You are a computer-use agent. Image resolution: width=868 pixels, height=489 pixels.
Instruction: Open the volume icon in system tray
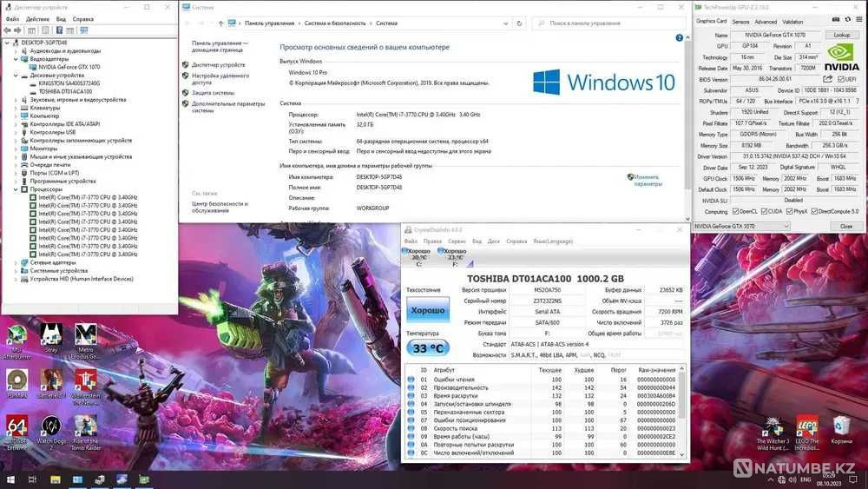[792, 479]
